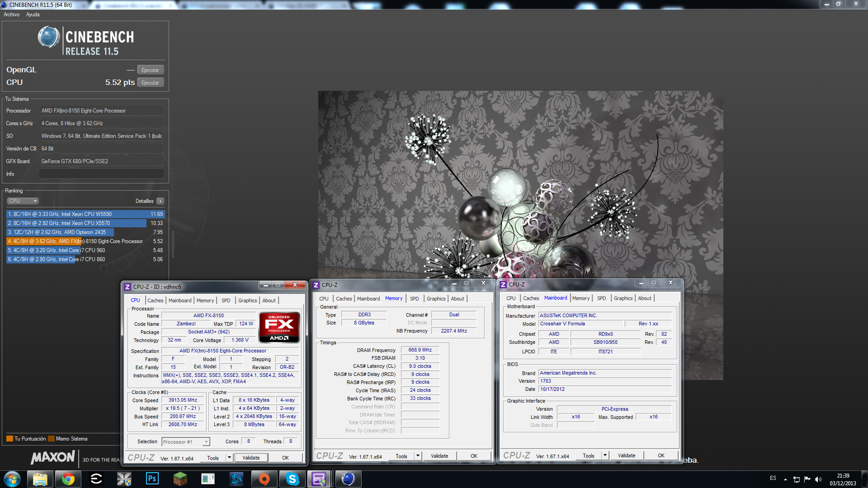Select ranking row Intel Xeon CPU X5570

tap(85, 223)
